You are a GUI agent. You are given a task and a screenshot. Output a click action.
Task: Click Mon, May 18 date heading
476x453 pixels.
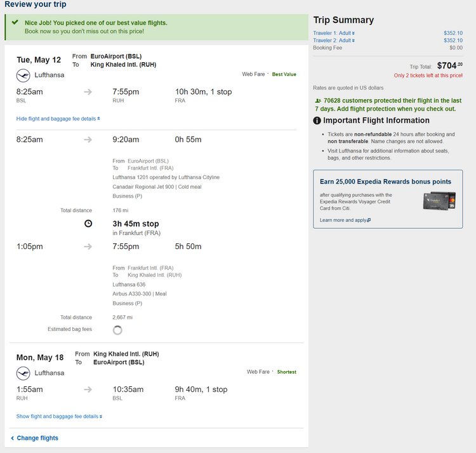click(40, 358)
